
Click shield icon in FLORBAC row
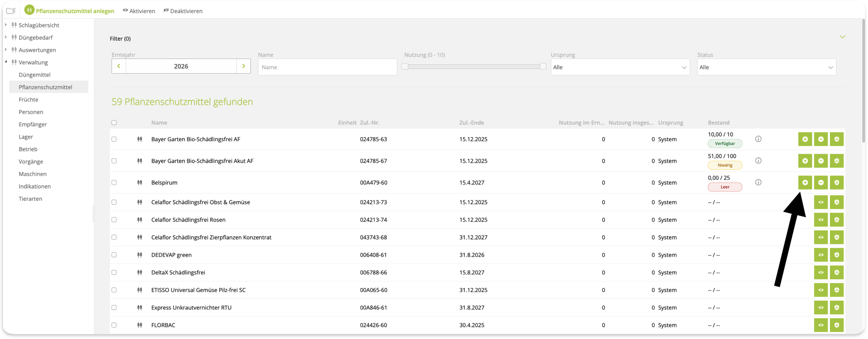pyautogui.click(x=837, y=325)
